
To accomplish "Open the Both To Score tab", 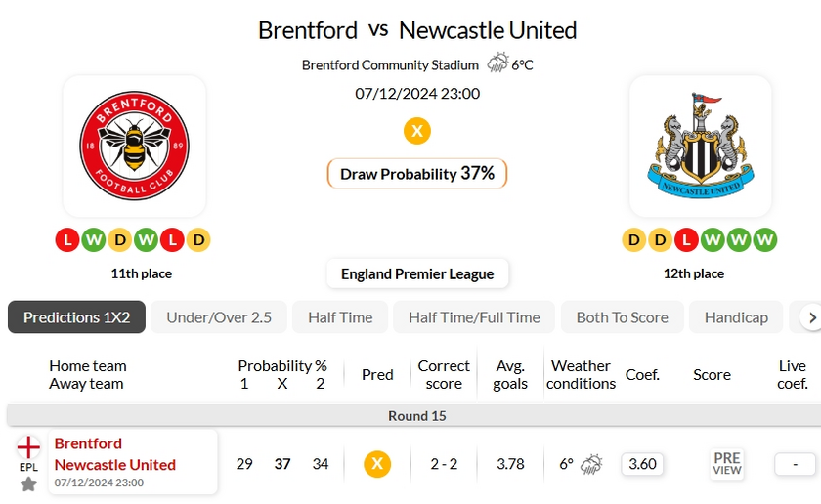I will 623,317.
